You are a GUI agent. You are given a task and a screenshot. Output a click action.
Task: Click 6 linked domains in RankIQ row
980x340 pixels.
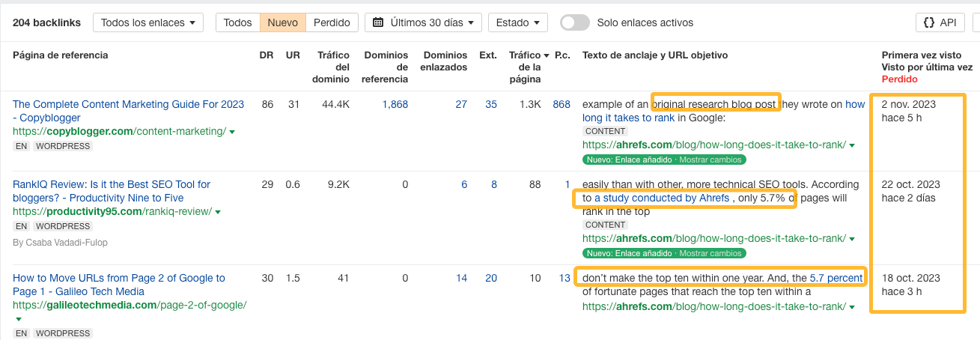coord(464,184)
